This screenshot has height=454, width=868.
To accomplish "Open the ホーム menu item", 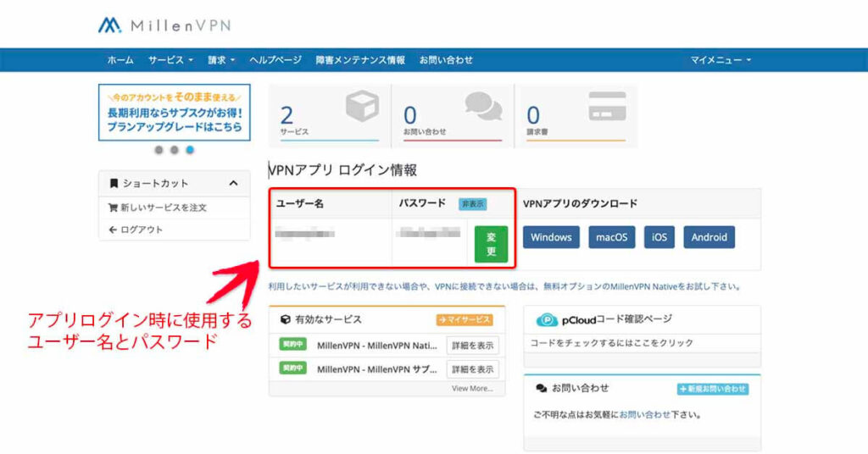I will (x=120, y=60).
